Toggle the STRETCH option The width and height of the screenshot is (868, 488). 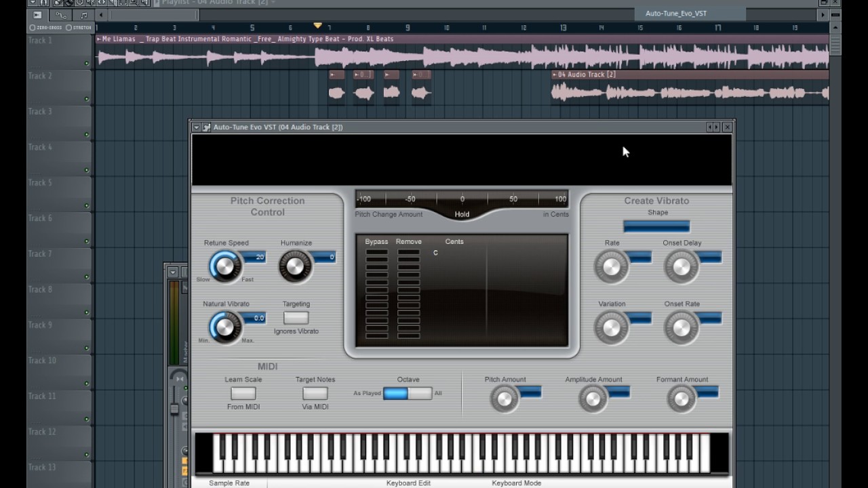79,28
